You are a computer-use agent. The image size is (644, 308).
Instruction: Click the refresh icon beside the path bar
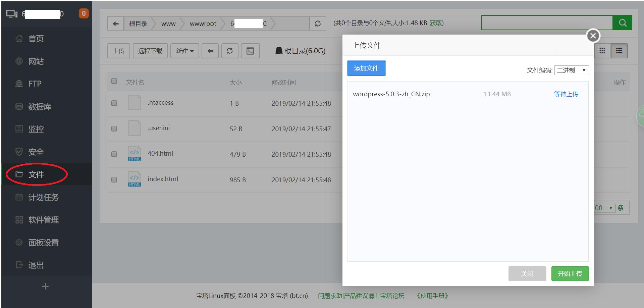(318, 23)
